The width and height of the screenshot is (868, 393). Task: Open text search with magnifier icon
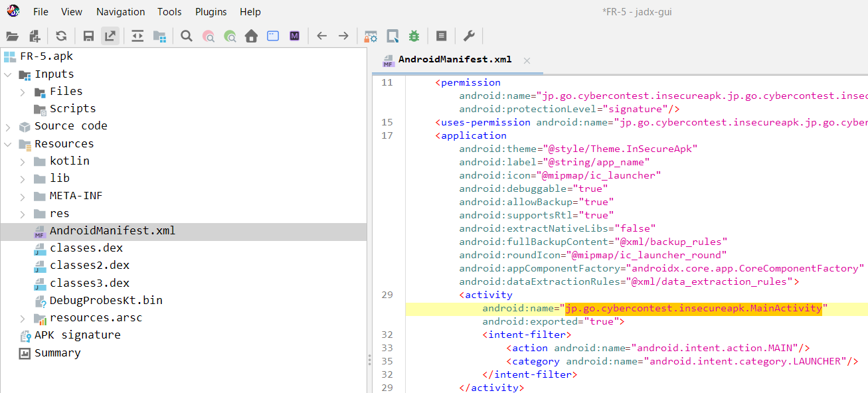tap(187, 36)
